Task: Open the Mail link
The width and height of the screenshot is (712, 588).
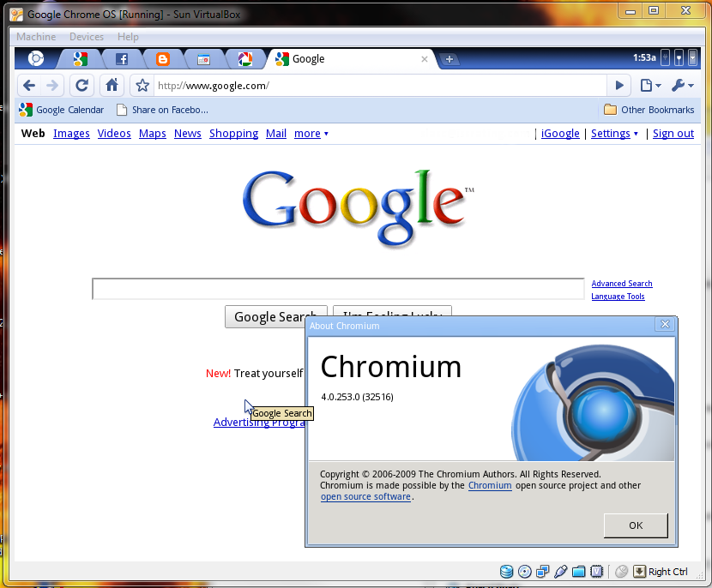Action: click(x=276, y=134)
